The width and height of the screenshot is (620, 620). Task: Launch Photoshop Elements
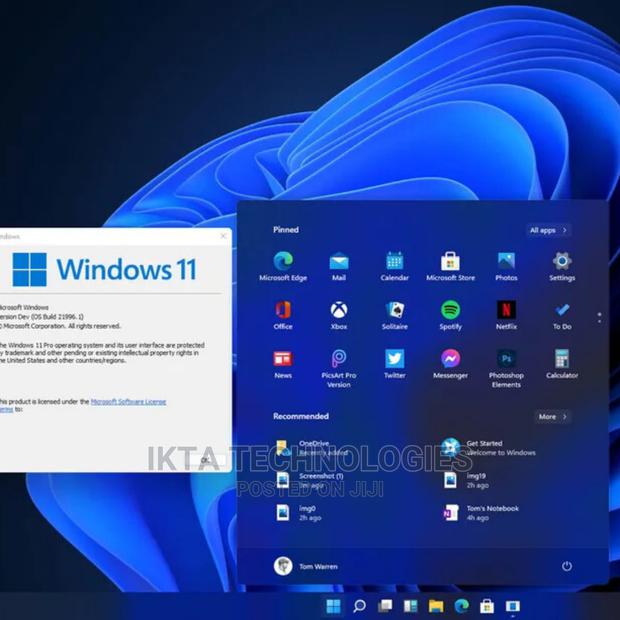pyautogui.click(x=506, y=369)
